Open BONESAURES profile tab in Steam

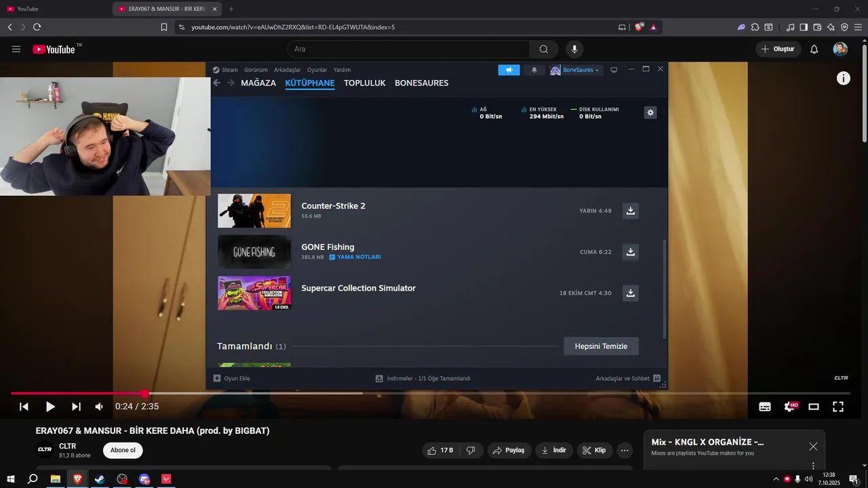coord(421,83)
